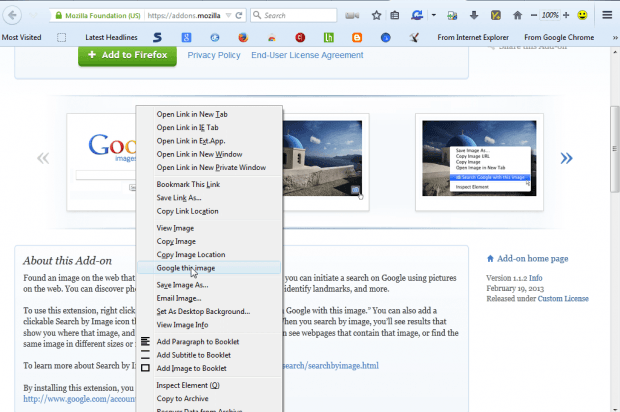Screen dimensions: 620x412
Task: Show next screenshots with the right chevron
Action: pyautogui.click(x=566, y=158)
